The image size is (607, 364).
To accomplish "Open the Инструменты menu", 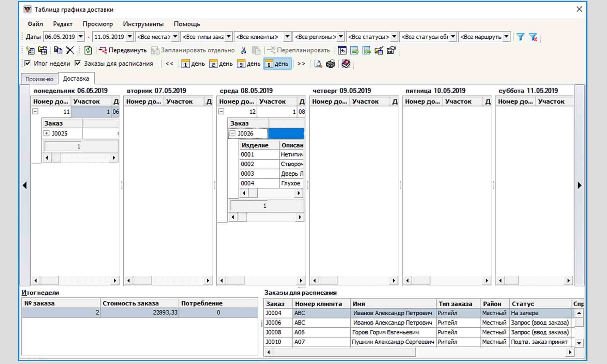I will 143,24.
